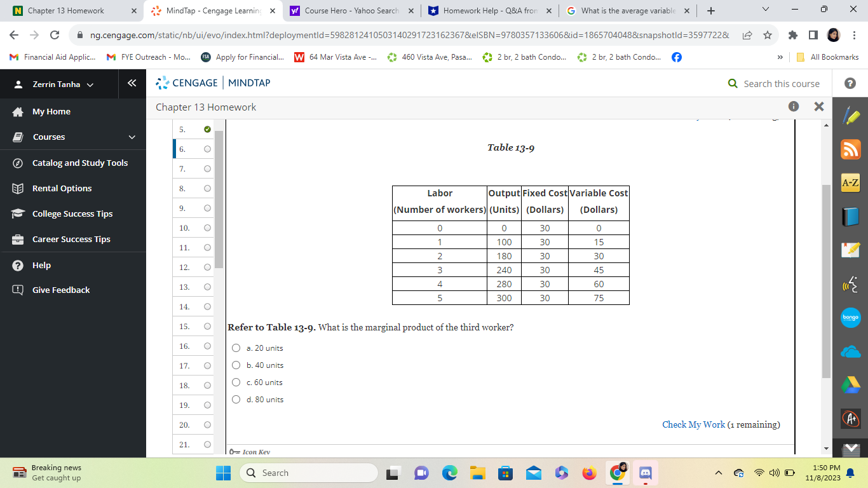Open Google Drive from the MindTap sidebar
Screen dimensions: 868x488
pos(850,384)
